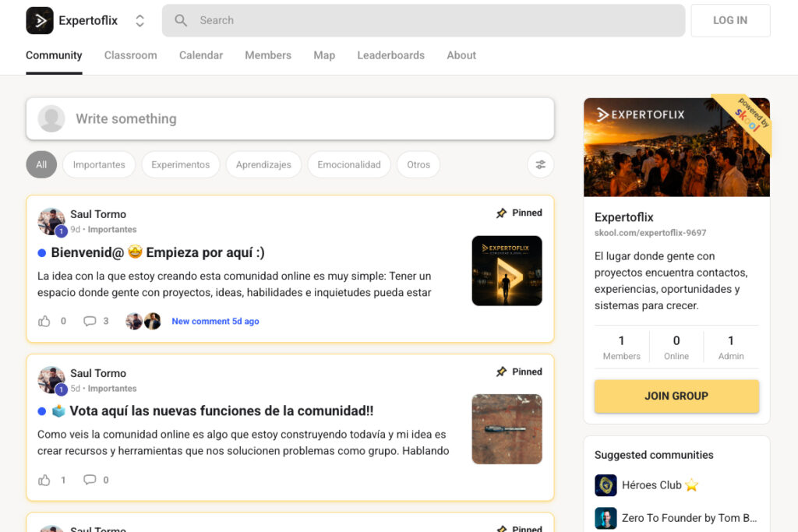Open the Héroes Club suggested community
This screenshot has height=532, width=798.
pyautogui.click(x=659, y=485)
